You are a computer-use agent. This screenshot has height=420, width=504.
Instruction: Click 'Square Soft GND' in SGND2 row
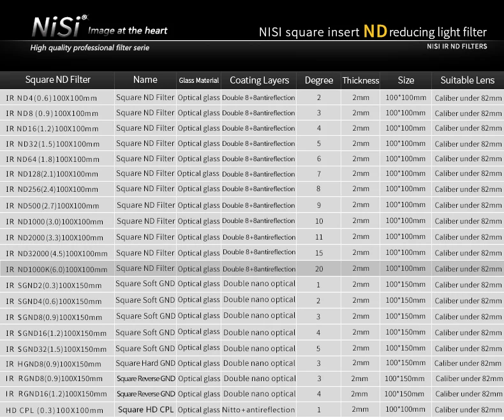pyautogui.click(x=145, y=284)
